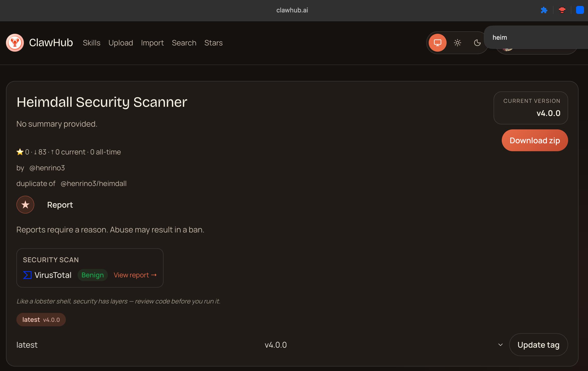
Task: Click the ClawHub lobster logo icon
Action: click(15, 43)
